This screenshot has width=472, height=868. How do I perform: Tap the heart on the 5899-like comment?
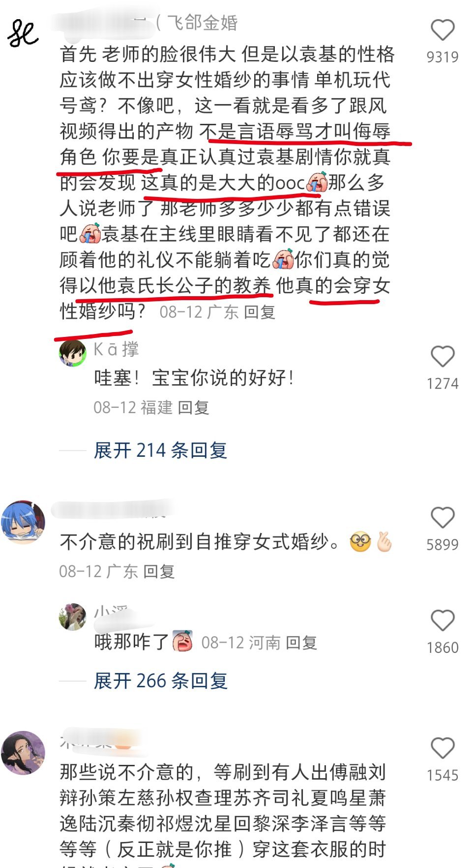(442, 518)
